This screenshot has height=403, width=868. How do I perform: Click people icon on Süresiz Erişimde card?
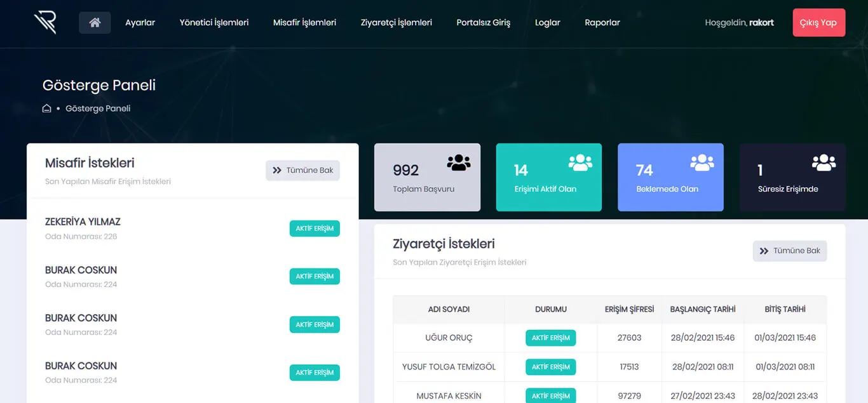824,163
